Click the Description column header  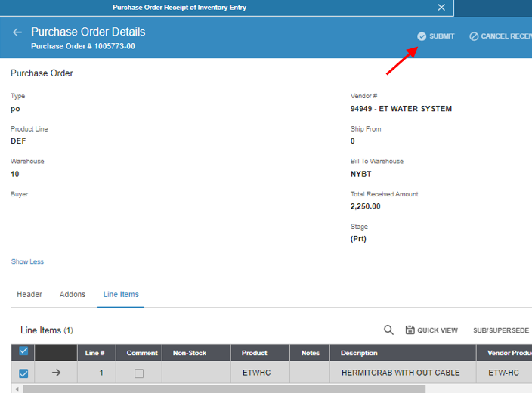click(x=403, y=353)
